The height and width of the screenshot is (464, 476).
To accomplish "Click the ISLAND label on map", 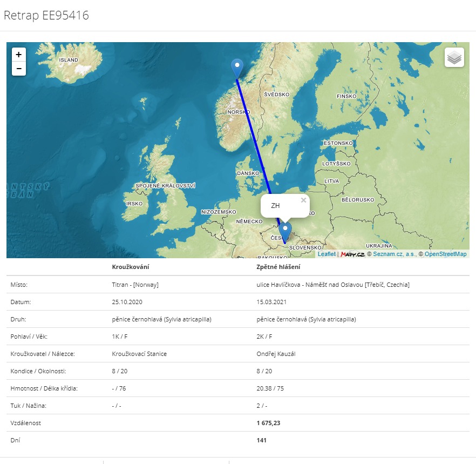I will click(69, 60).
